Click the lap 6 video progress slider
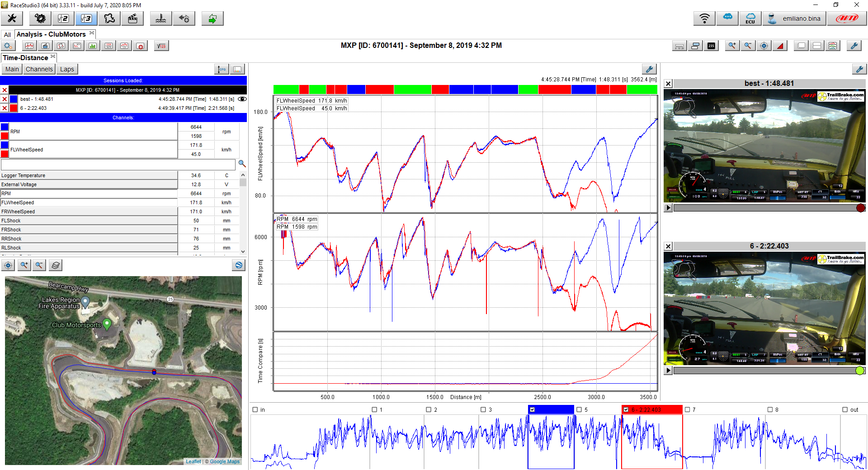The width and height of the screenshot is (868, 470). (x=769, y=371)
